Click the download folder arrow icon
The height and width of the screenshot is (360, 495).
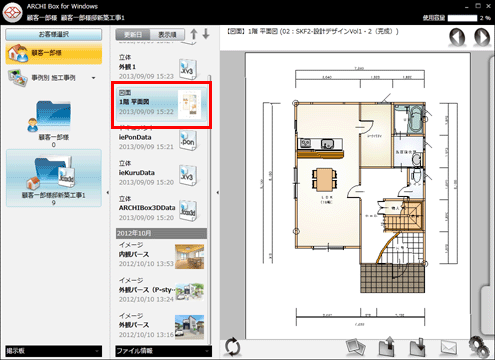click(x=417, y=347)
